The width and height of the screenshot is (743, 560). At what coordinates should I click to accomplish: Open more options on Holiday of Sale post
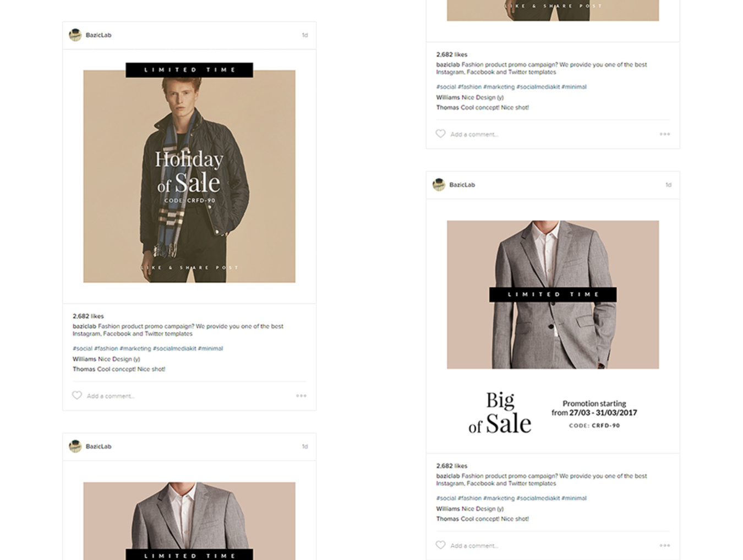301,396
